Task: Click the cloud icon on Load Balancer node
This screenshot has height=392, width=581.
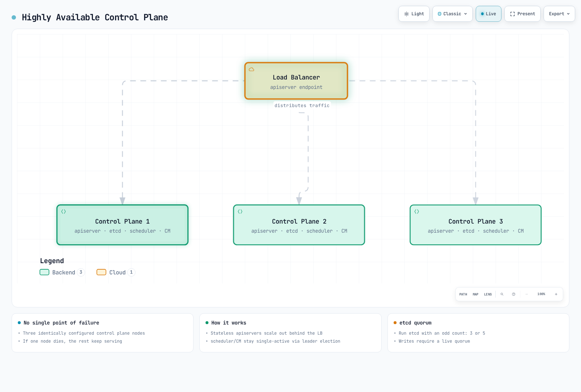Action: (x=251, y=69)
